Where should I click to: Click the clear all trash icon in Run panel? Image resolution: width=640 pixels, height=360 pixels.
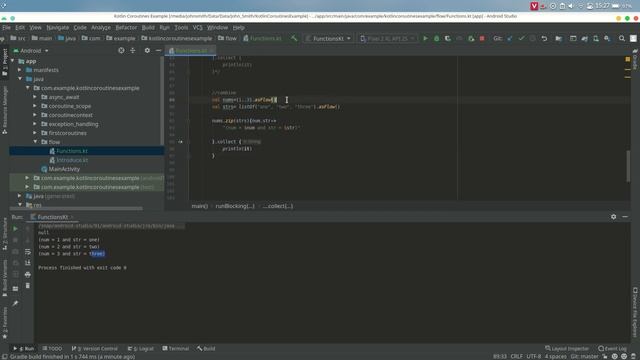click(x=28, y=286)
